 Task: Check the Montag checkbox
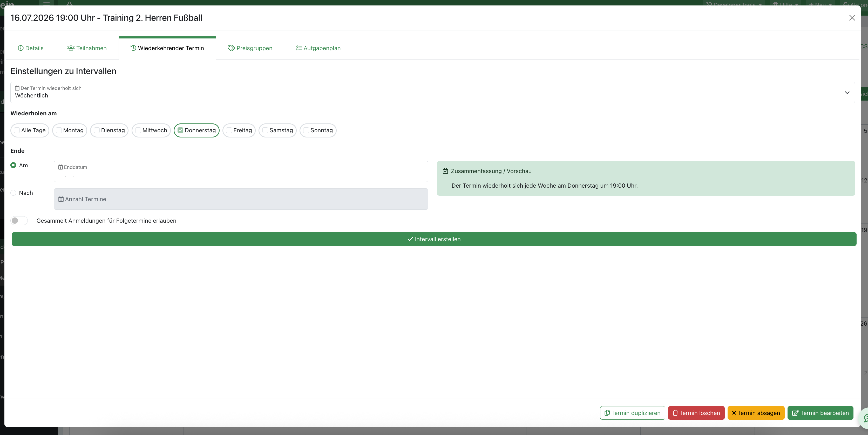coord(59,130)
